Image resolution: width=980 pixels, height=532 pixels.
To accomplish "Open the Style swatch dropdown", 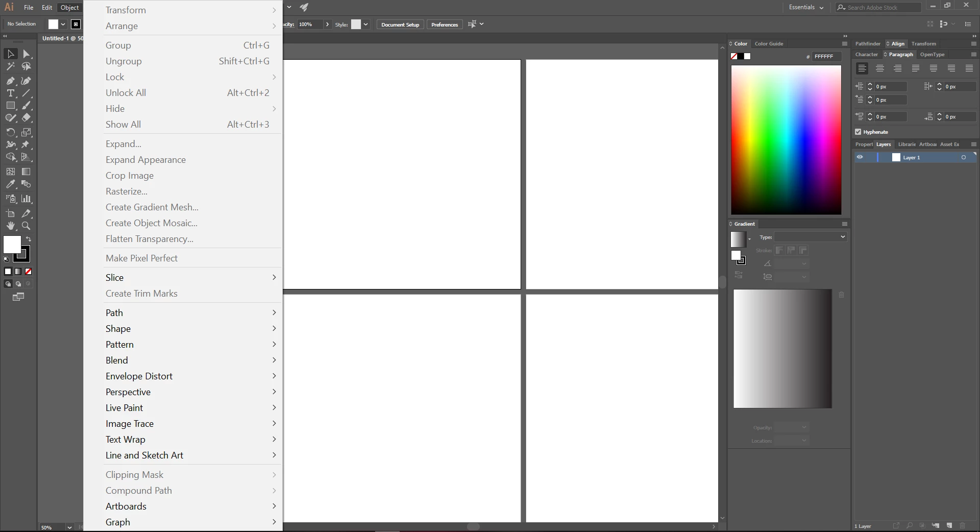I will pyautogui.click(x=365, y=25).
